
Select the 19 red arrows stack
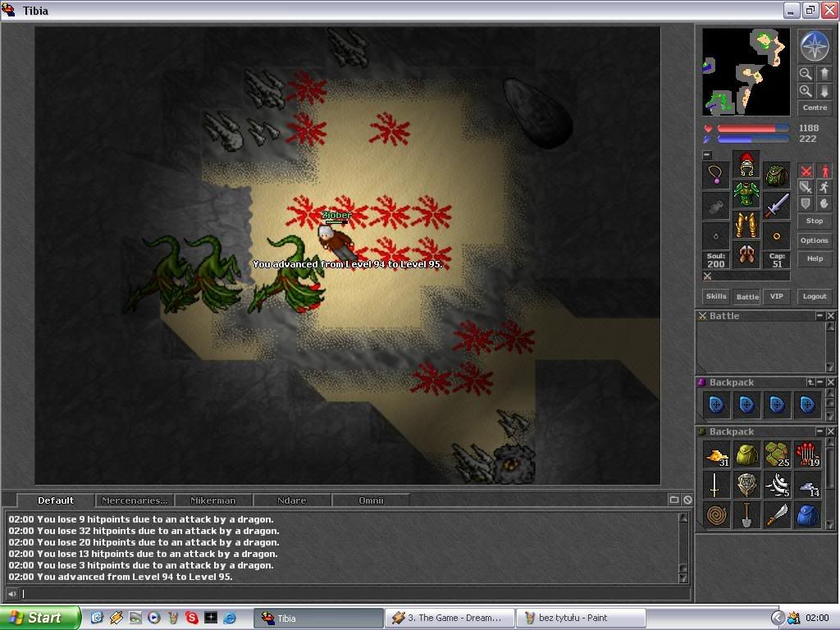tap(808, 454)
